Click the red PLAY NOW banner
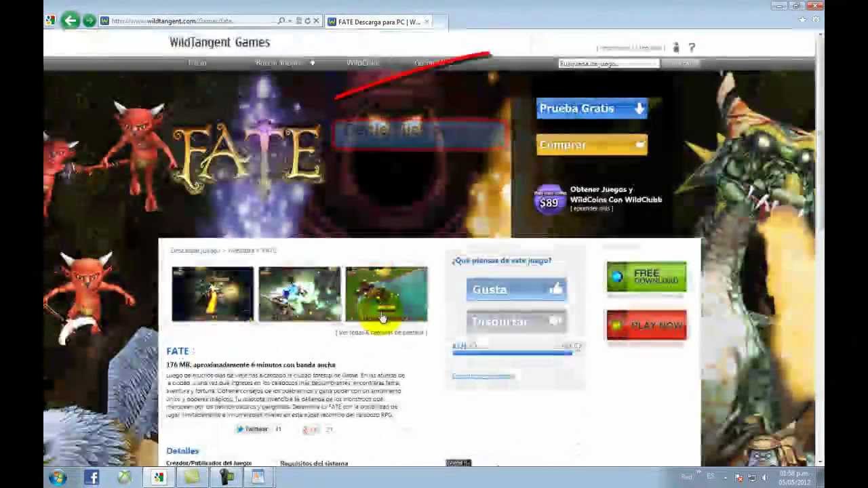Viewport: 868px width, 488px height. coord(646,325)
